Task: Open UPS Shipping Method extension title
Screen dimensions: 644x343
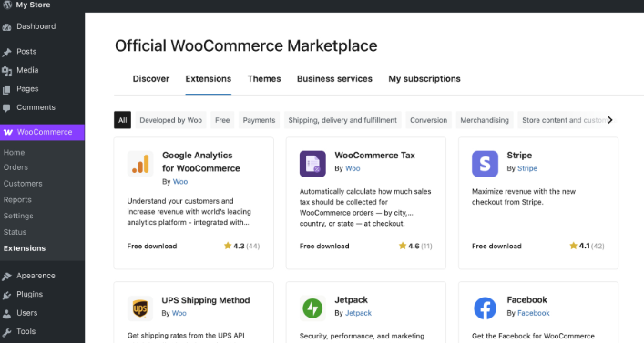Action: (x=205, y=300)
